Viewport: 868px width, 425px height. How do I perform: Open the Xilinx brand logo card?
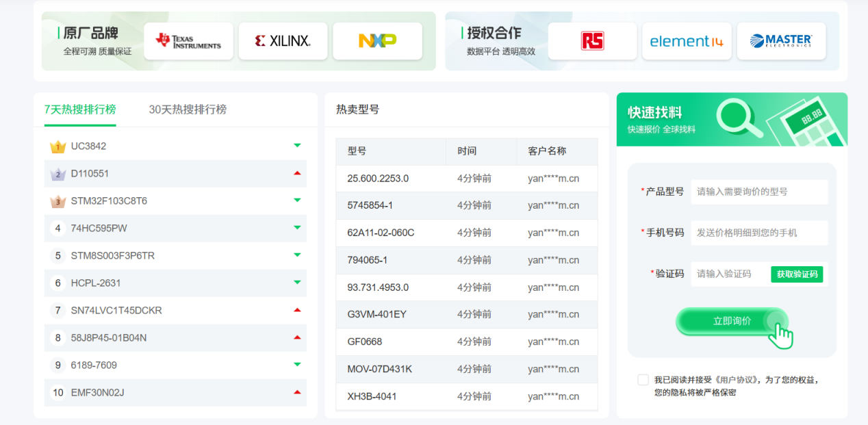[x=283, y=41]
